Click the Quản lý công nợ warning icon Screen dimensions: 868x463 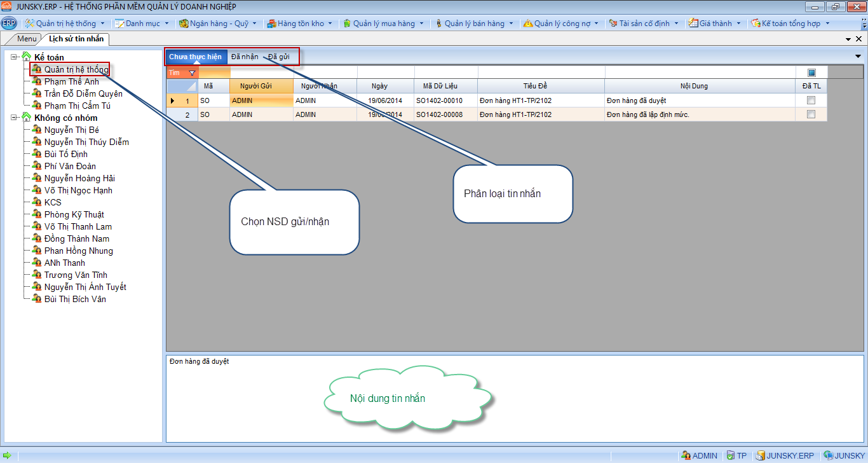pos(527,24)
